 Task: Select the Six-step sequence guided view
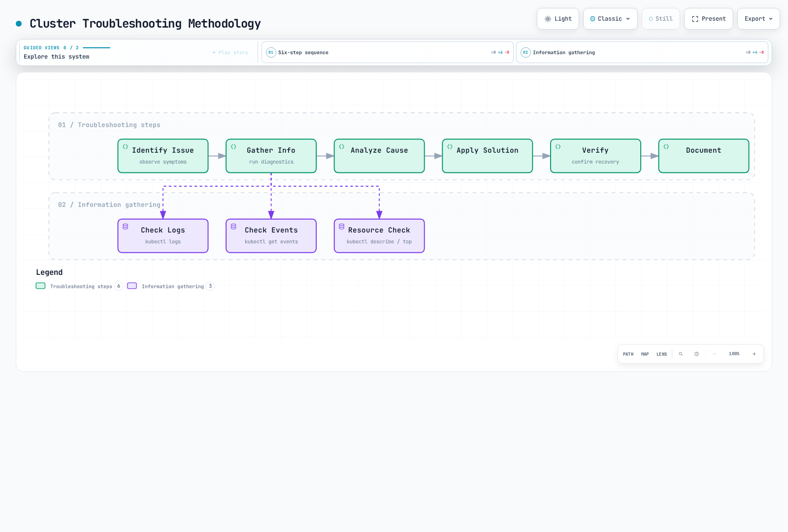(388, 52)
